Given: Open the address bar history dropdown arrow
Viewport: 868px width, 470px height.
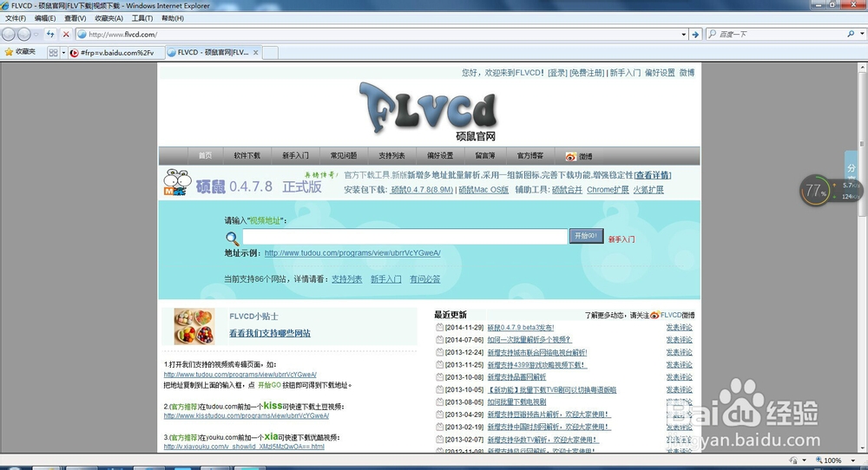Looking at the screenshot, I should (684, 35).
